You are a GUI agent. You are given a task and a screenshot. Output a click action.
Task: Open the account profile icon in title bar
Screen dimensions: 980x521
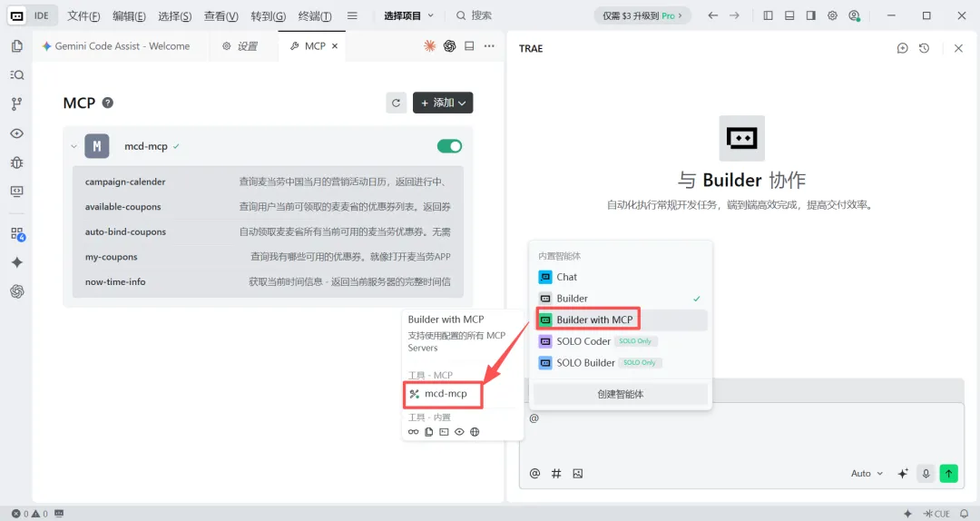pos(855,15)
